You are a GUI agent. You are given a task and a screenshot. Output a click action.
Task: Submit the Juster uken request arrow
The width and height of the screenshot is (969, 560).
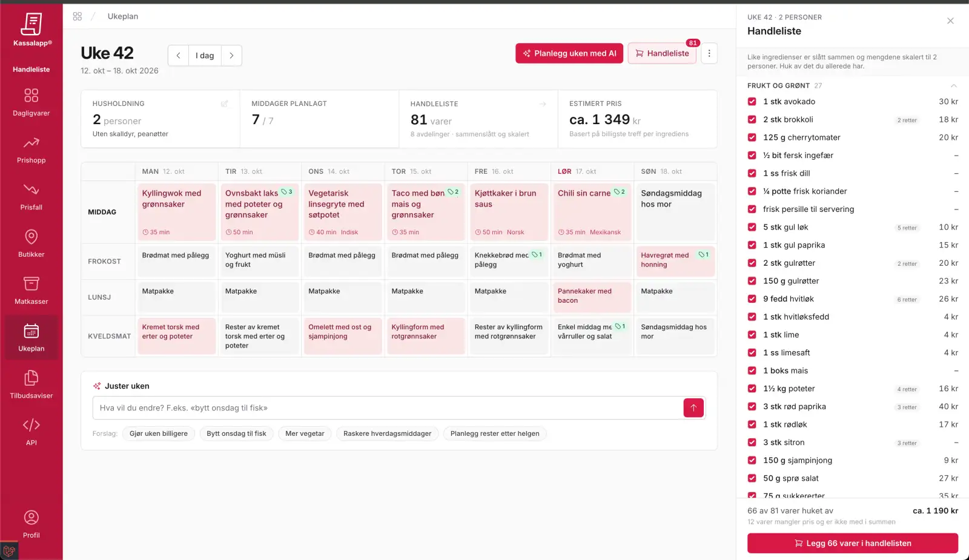tap(693, 408)
